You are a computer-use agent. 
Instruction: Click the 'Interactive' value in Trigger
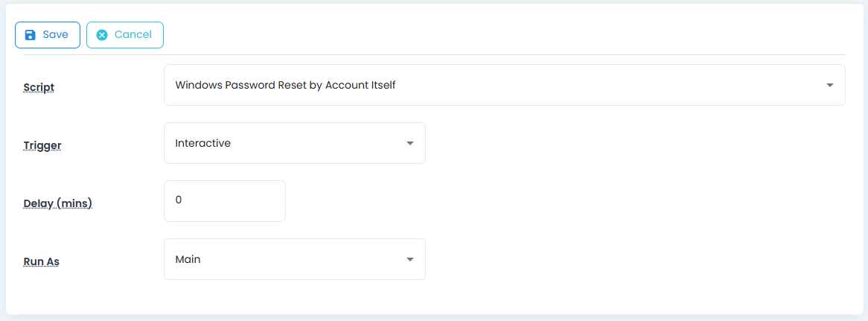202,143
